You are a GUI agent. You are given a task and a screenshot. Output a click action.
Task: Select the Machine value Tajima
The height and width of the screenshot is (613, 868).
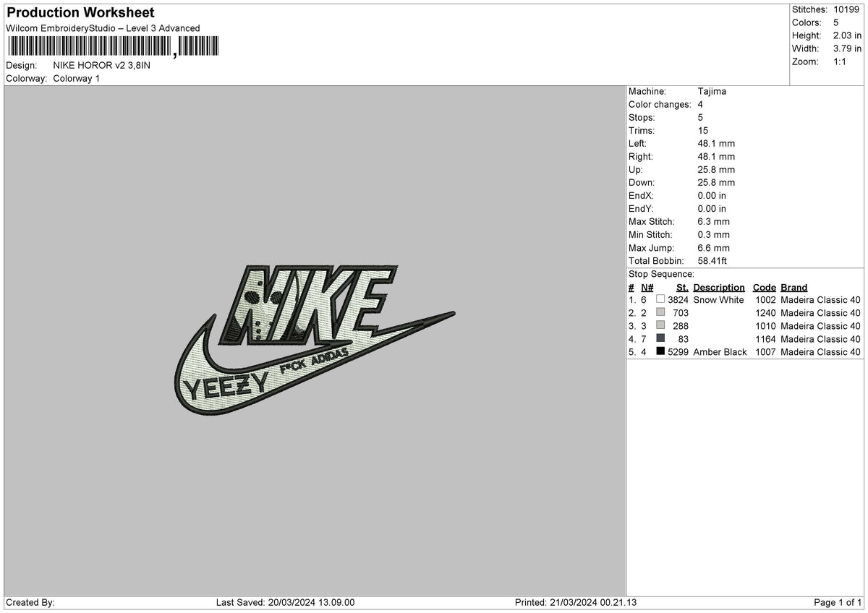click(x=712, y=91)
